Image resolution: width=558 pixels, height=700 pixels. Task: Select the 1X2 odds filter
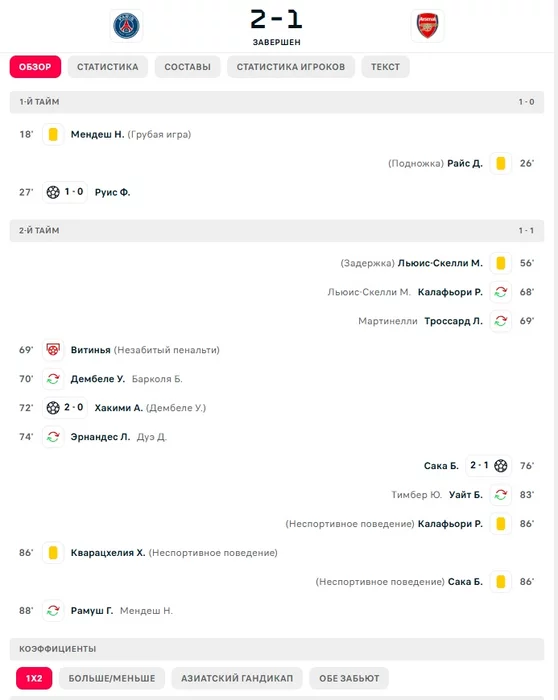click(34, 678)
